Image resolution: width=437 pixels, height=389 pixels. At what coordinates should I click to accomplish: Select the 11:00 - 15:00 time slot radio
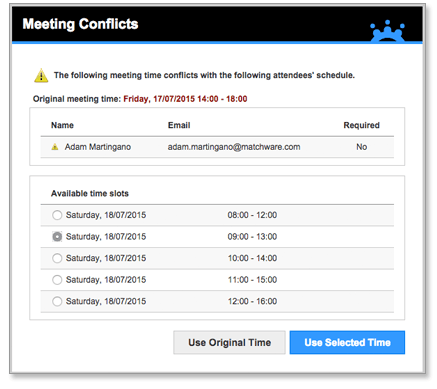(57, 280)
